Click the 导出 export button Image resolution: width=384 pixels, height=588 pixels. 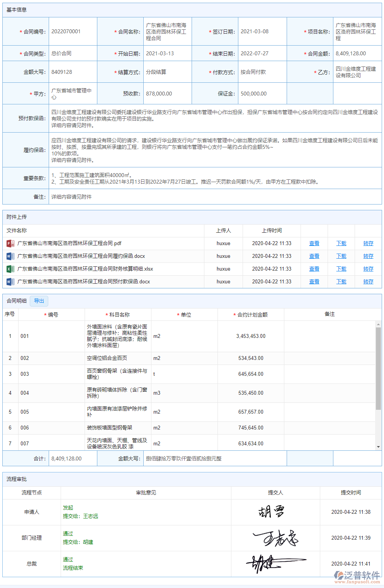click(39, 301)
